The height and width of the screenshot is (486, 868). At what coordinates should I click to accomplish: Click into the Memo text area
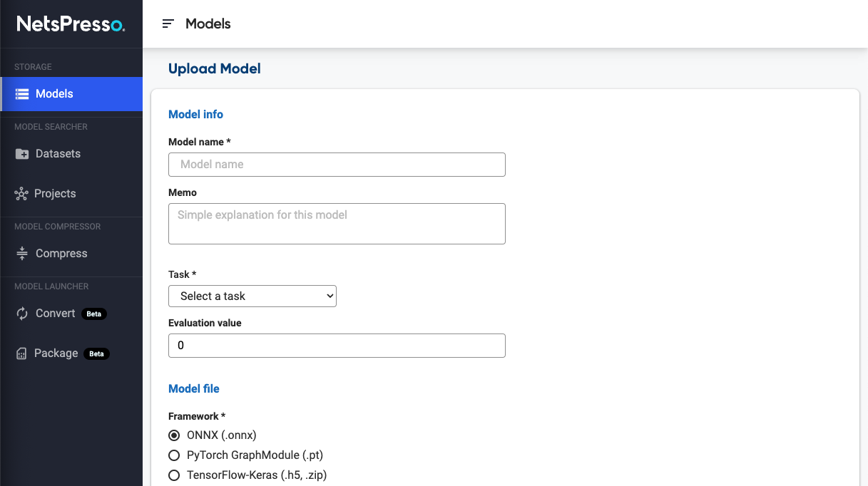pyautogui.click(x=337, y=224)
